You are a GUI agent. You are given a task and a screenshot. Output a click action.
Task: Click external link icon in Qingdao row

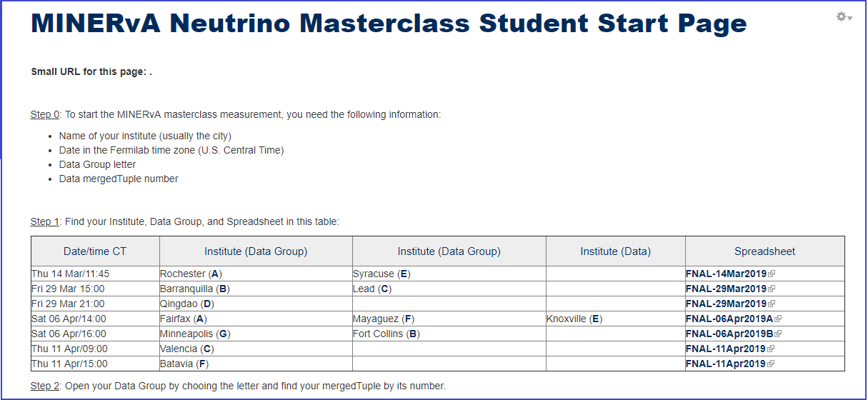772,304
